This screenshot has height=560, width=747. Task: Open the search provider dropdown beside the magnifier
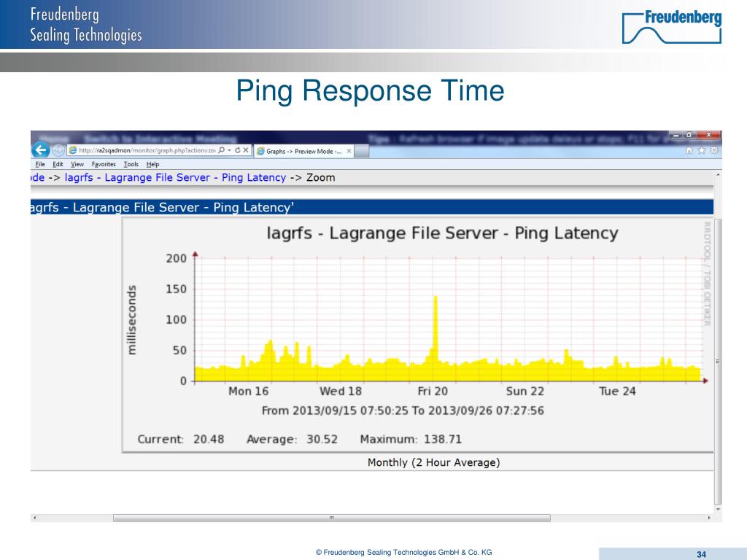coord(228,149)
